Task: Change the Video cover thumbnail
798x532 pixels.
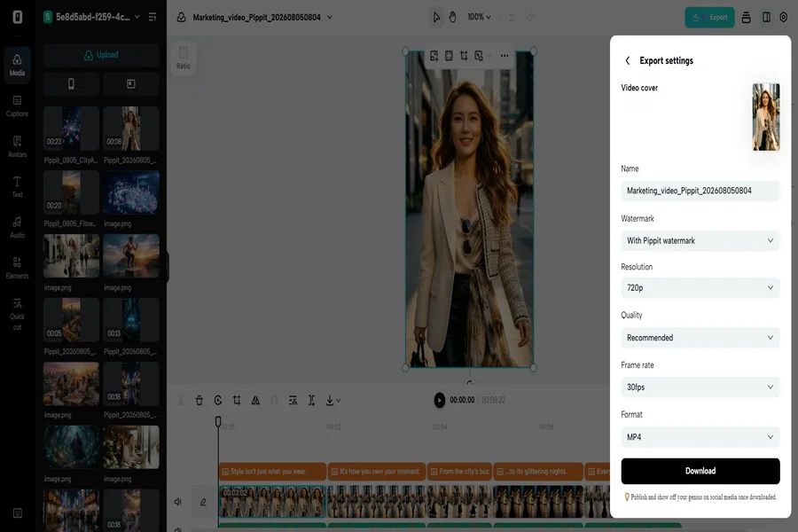Action: pos(766,117)
